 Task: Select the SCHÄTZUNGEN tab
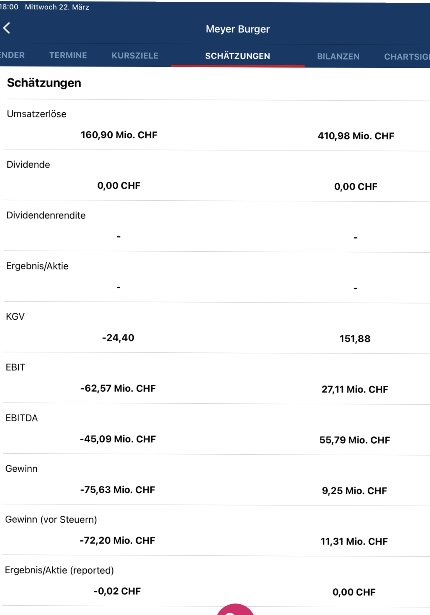pos(238,56)
